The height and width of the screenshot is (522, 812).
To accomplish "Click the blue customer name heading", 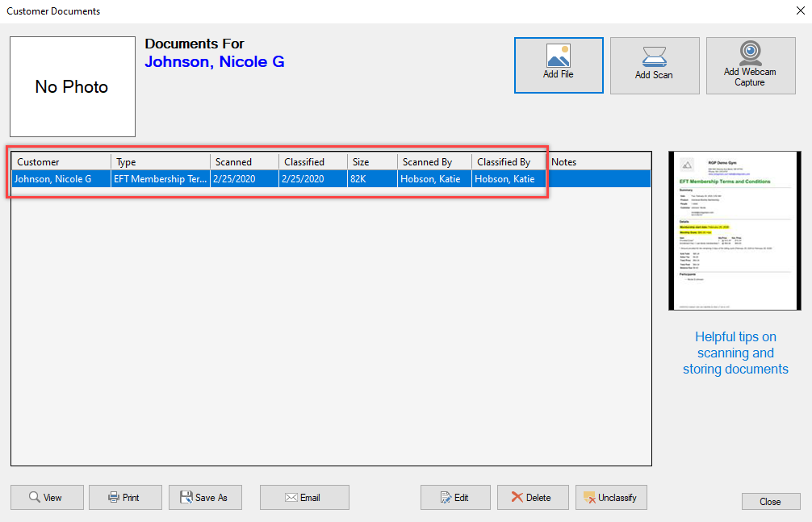I will pyautogui.click(x=215, y=61).
